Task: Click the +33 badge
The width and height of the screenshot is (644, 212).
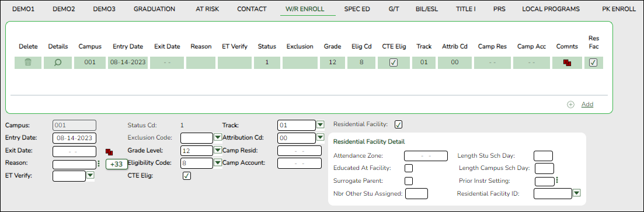Action: click(x=117, y=164)
